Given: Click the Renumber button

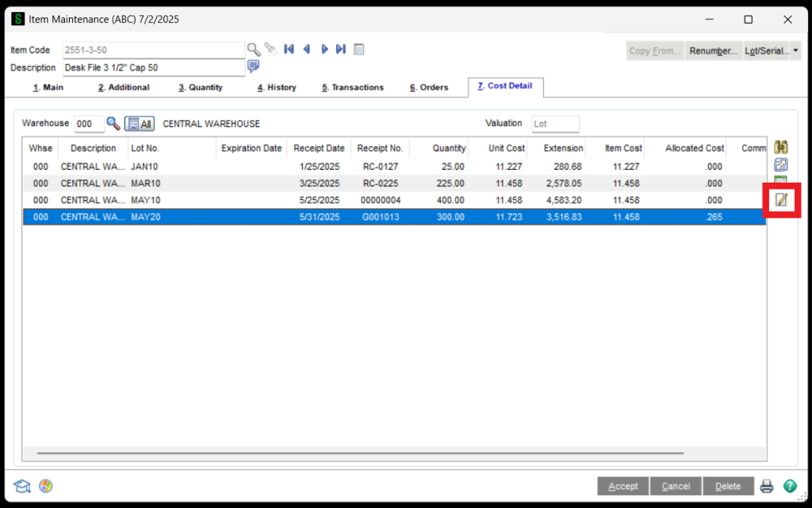Looking at the screenshot, I should (x=713, y=51).
